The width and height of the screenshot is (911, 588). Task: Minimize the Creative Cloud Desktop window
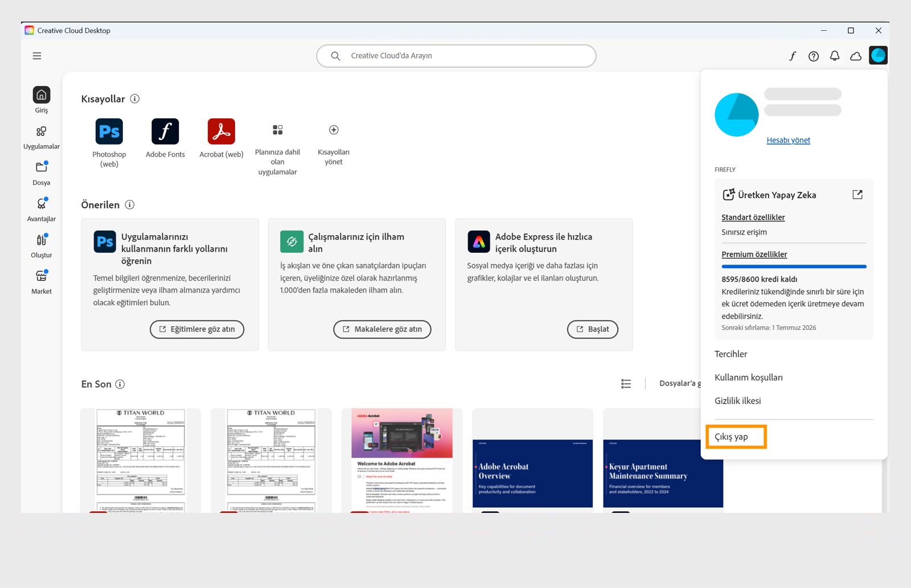(823, 30)
